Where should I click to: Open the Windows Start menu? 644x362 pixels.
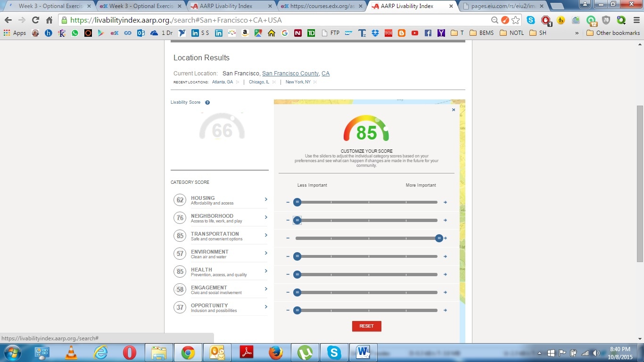coord(12,353)
